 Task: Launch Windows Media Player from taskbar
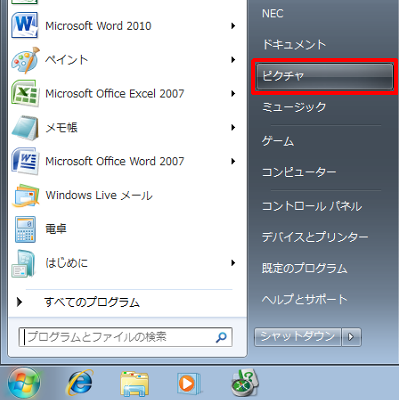coord(188,383)
